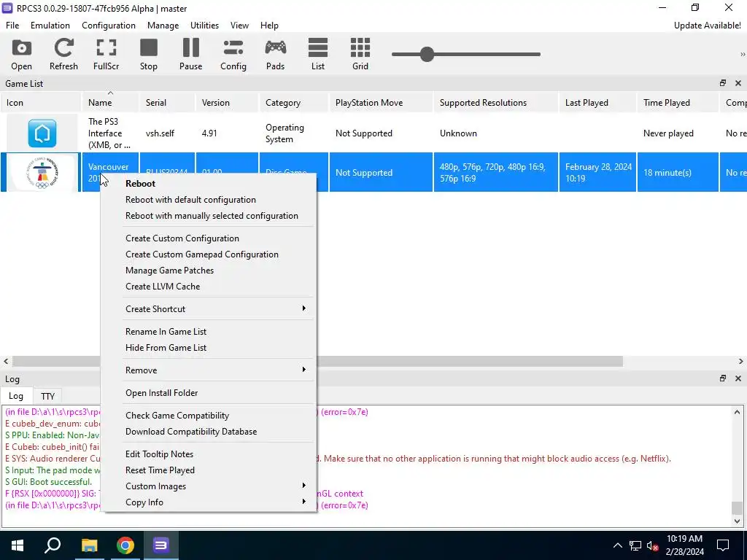Image resolution: width=747 pixels, height=560 pixels.
Task: Select Check Game Compatibility
Action: tap(209, 415)
